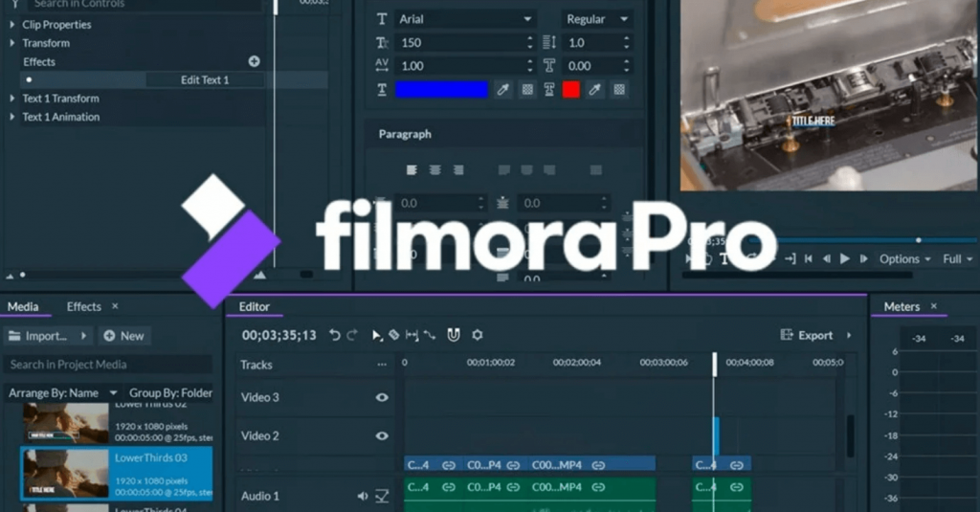The height and width of the screenshot is (512, 980).
Task: Close the Meters panel tab
Action: pos(934,306)
